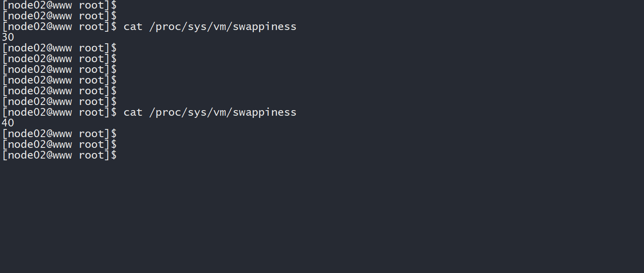
Task: Click the word swappiness in the second command
Action: coord(265,112)
